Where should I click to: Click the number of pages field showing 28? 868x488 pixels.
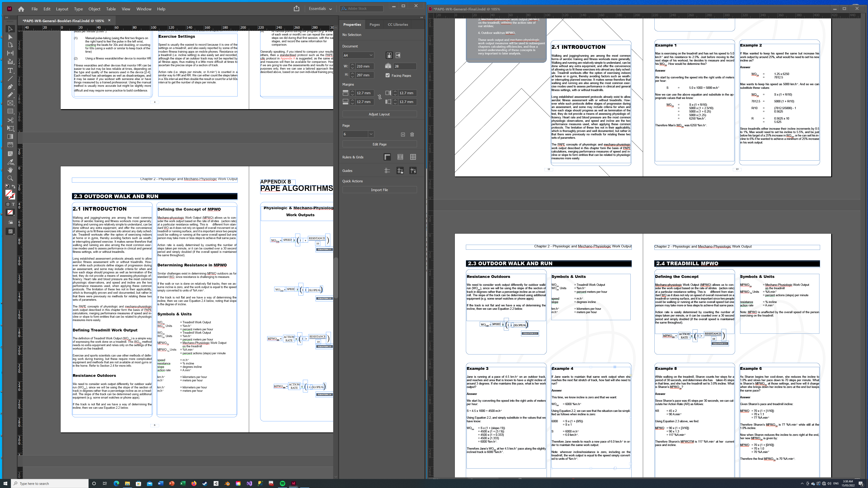coord(405,66)
